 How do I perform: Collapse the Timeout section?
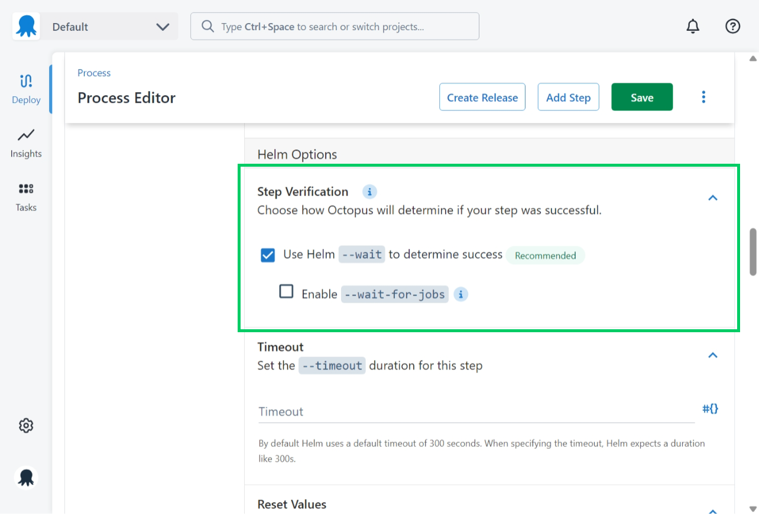pos(713,355)
